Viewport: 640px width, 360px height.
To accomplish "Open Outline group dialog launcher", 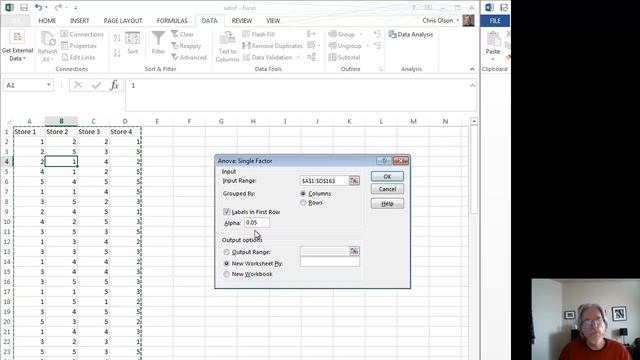I will (380, 69).
